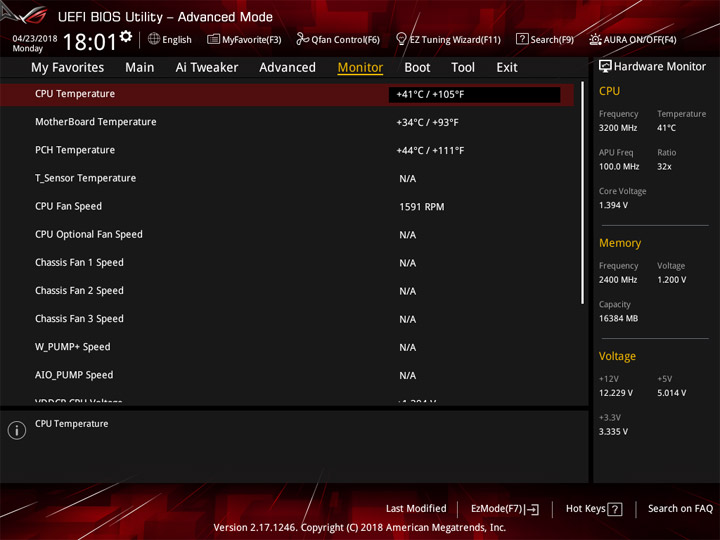
Task: Open the My Favorites tab
Action: pyautogui.click(x=68, y=68)
